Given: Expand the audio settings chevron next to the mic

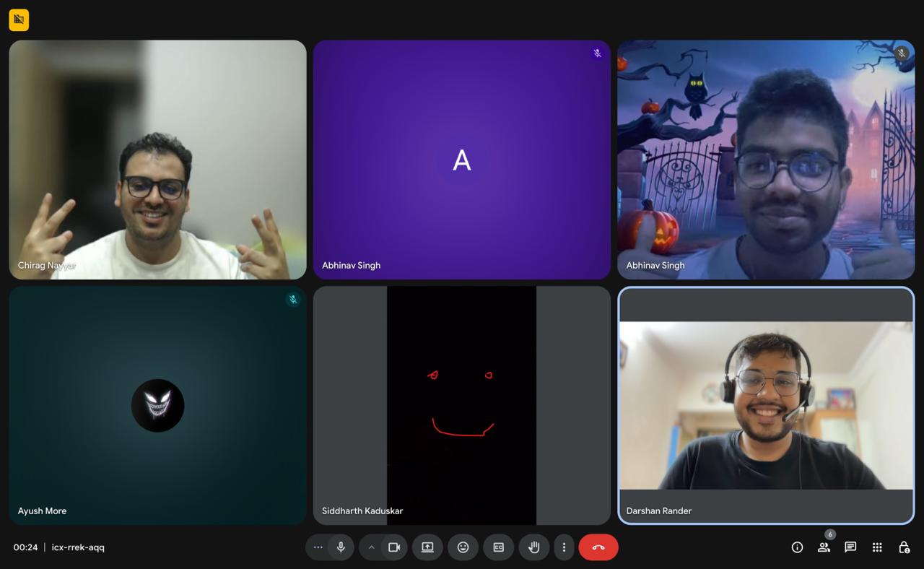Looking at the screenshot, I should [x=371, y=547].
